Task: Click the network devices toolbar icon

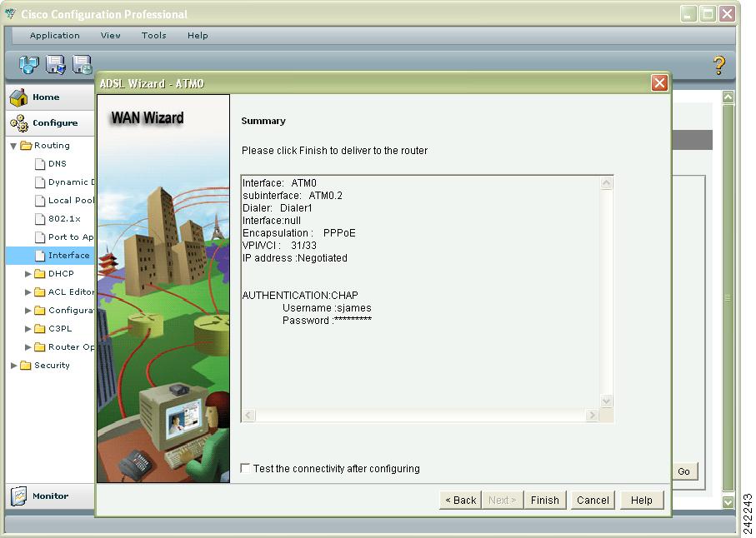Action: pos(28,64)
